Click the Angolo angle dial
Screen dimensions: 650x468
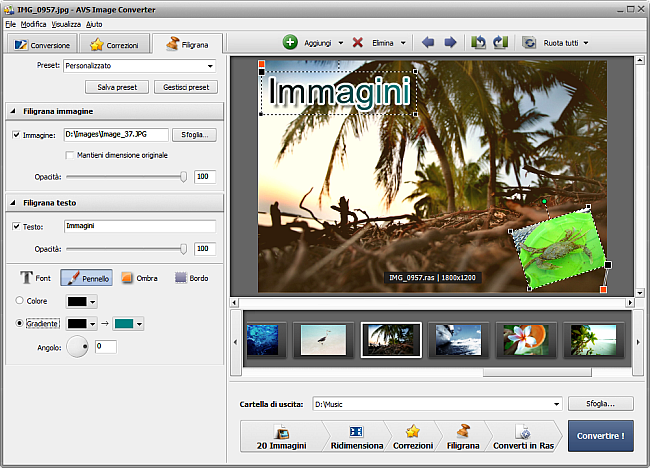click(78, 347)
